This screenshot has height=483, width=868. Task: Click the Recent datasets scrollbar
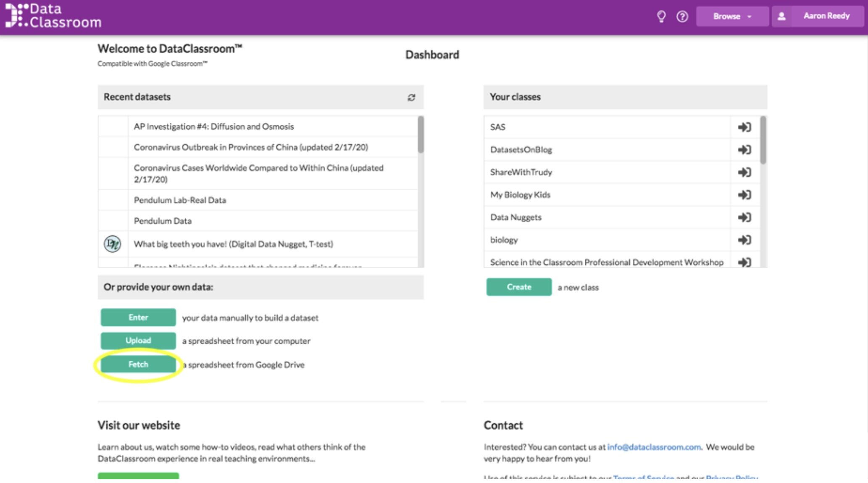point(421,135)
